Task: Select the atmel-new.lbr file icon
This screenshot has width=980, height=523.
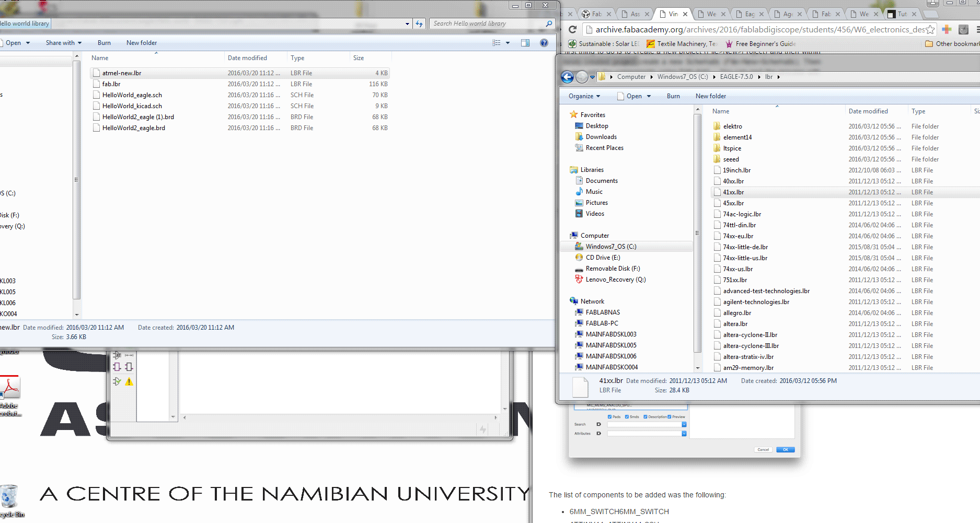Action: 96,73
